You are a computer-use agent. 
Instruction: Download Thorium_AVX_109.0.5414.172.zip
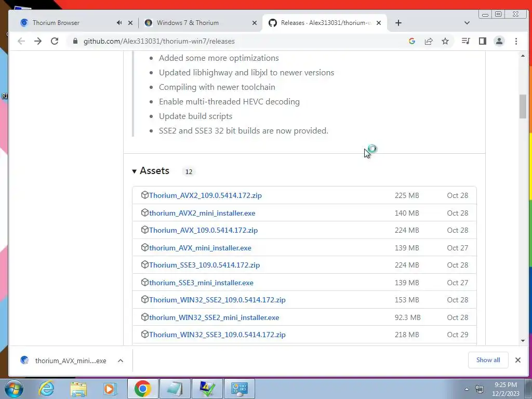tap(203, 230)
